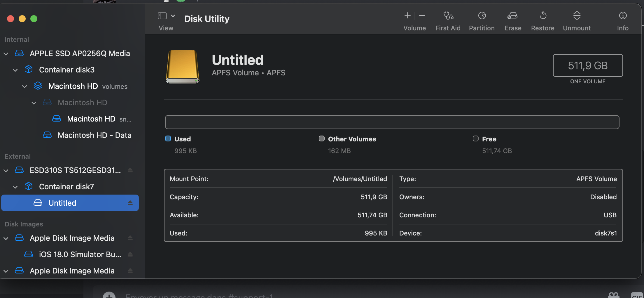
Task: Eject the Untitled volume in sidebar
Action: pyautogui.click(x=130, y=203)
